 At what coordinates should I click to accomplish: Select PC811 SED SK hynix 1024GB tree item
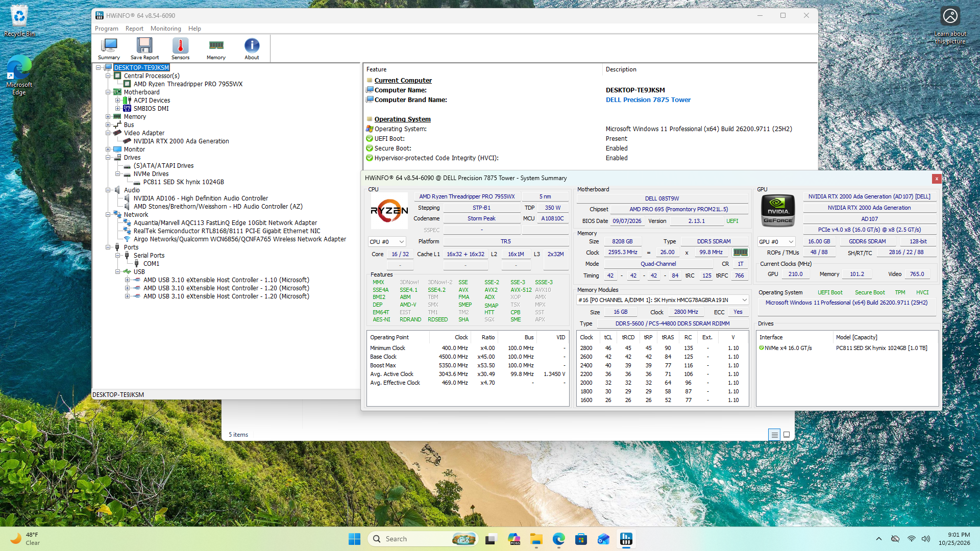[x=183, y=182]
